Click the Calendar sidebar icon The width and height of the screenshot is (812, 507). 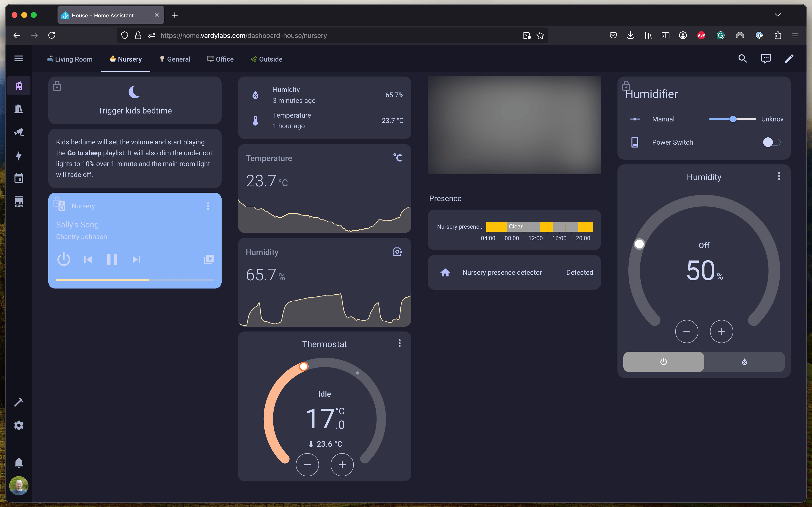pyautogui.click(x=19, y=178)
